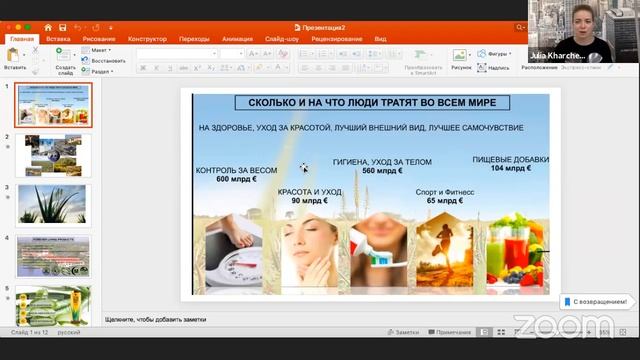Image resolution: width=640 pixels, height=360 pixels.
Task: Cut selection with the scissors icon
Action: click(x=35, y=50)
